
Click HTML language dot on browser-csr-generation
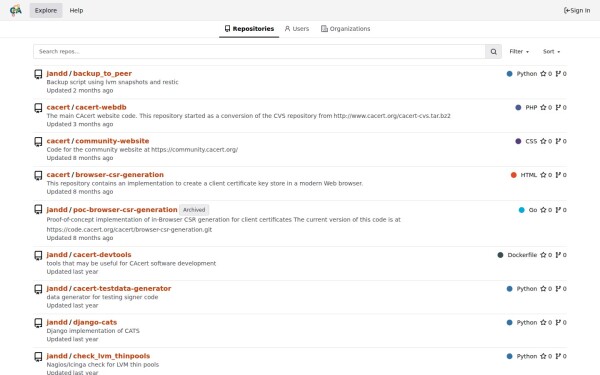[514, 175]
